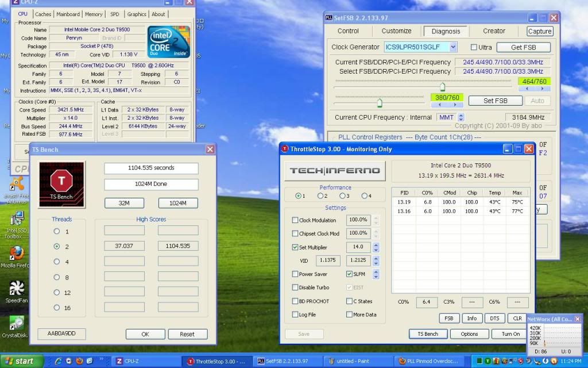The height and width of the screenshot is (368, 588).
Task: Select 8 threads in TS Bench
Action: click(x=57, y=277)
